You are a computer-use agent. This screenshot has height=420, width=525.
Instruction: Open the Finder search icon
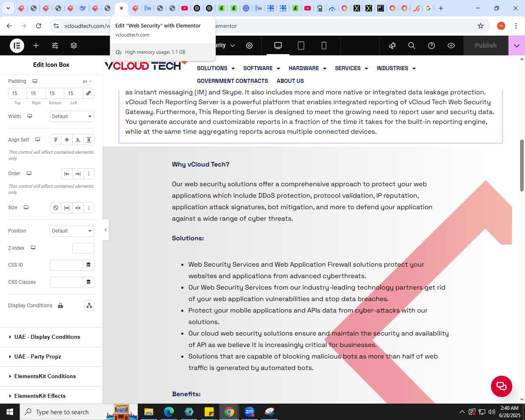click(412, 46)
